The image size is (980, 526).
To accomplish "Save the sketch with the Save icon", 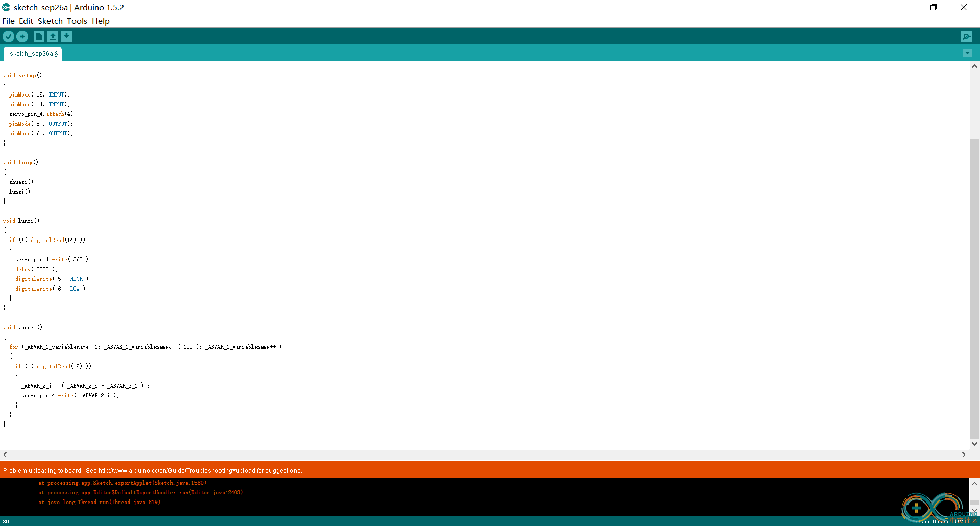I will (x=67, y=36).
